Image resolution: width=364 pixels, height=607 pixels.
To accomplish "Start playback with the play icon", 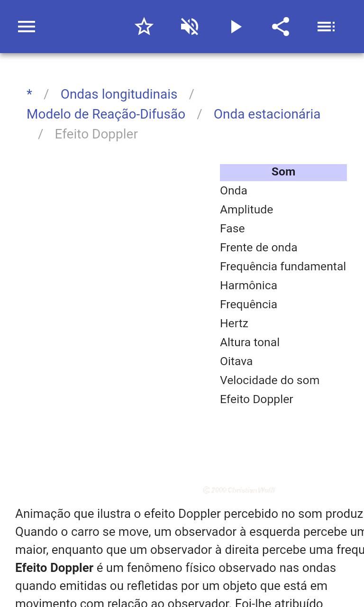I will click(x=236, y=27).
